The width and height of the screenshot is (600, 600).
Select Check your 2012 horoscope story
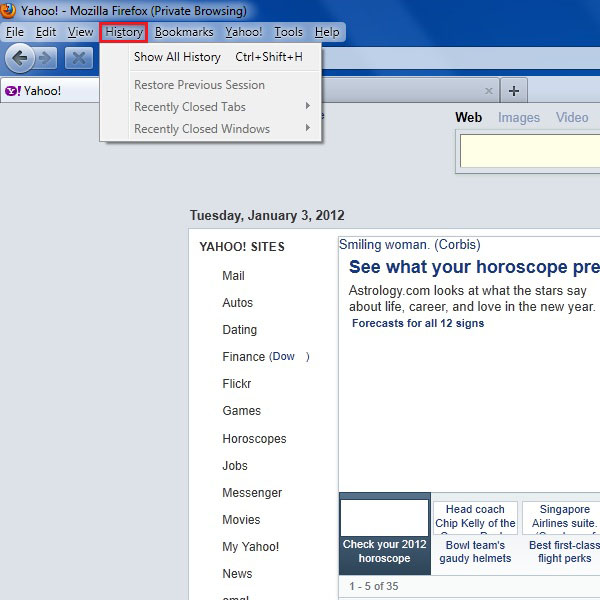click(x=385, y=551)
